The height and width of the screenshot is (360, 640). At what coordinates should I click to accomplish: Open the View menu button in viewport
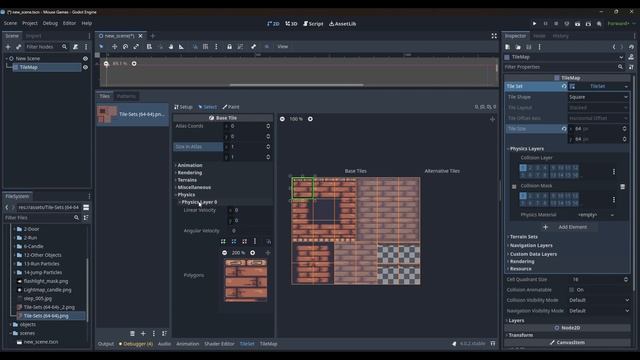283,47
